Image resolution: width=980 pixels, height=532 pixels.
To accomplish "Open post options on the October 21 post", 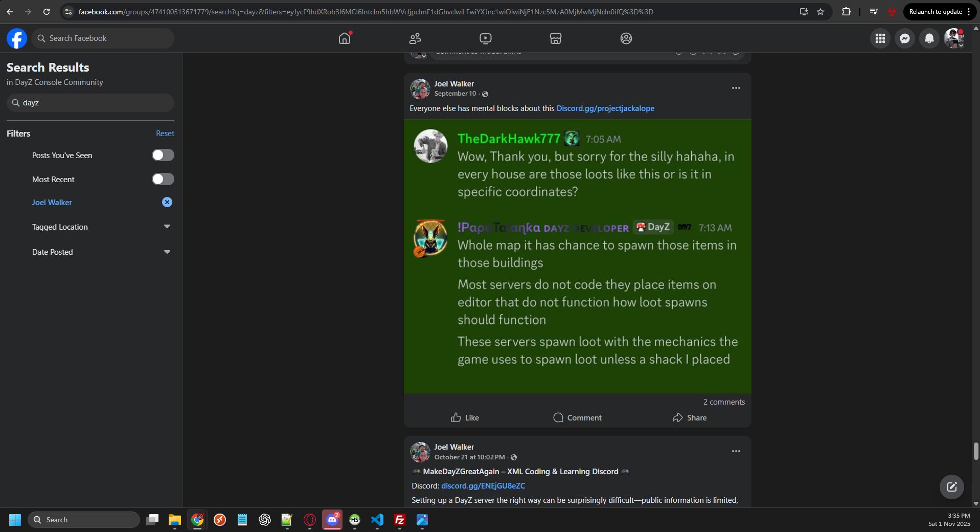I will pos(736,451).
